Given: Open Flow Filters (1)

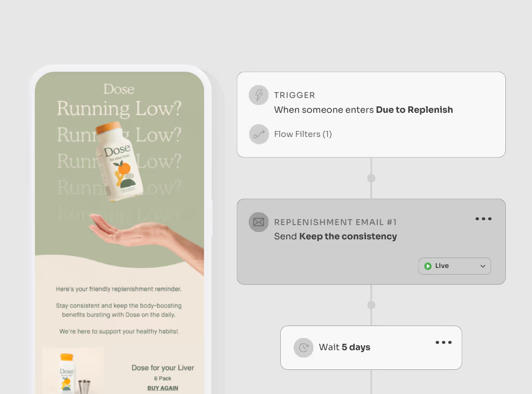Looking at the screenshot, I should point(302,134).
